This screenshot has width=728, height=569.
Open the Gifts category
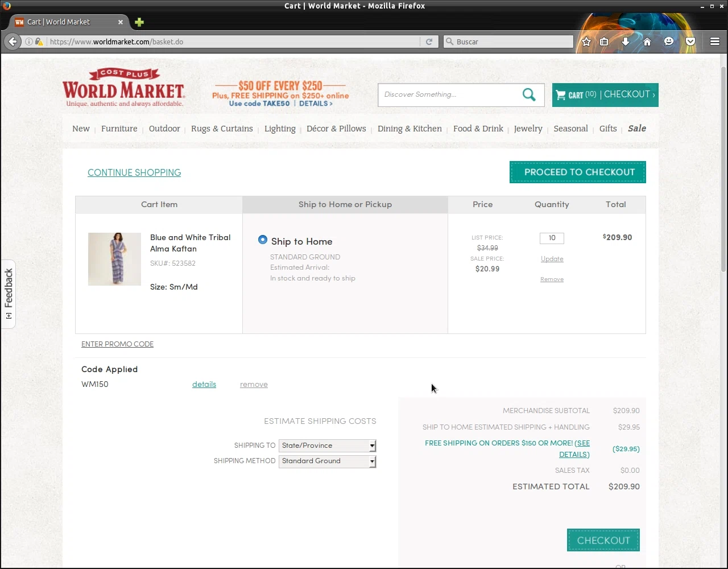[608, 129]
